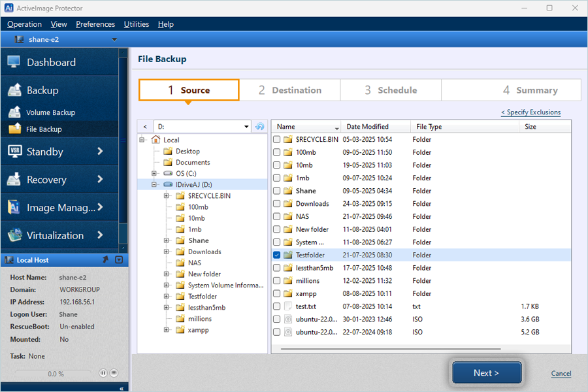Open the D: drive path dropdown

click(x=246, y=126)
